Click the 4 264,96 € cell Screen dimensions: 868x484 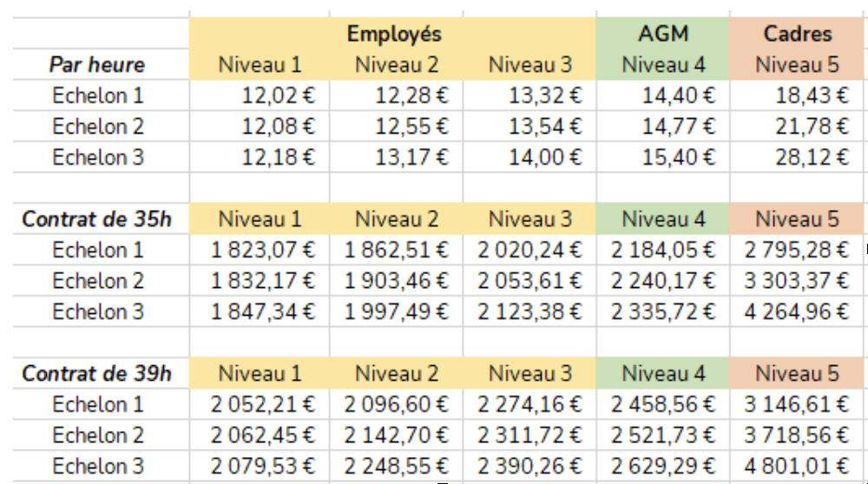pyautogui.click(x=797, y=312)
